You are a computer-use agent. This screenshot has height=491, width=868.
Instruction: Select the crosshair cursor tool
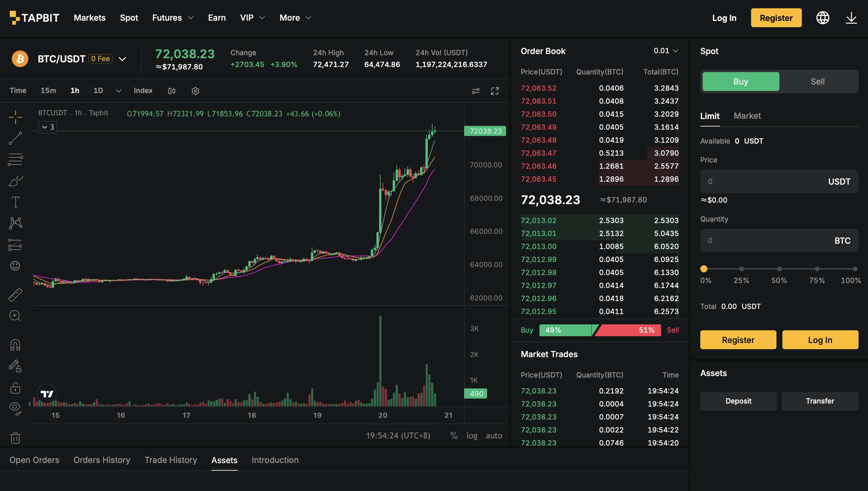tap(15, 117)
